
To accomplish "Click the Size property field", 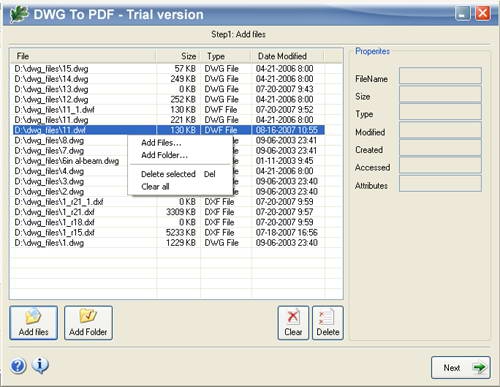I will coord(440,94).
